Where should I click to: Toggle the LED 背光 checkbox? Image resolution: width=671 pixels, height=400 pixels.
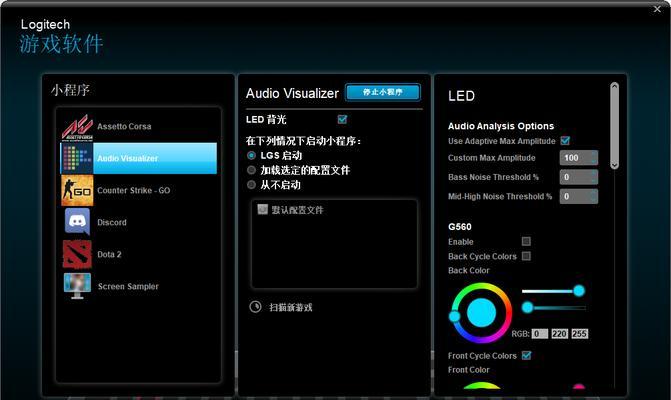click(342, 119)
